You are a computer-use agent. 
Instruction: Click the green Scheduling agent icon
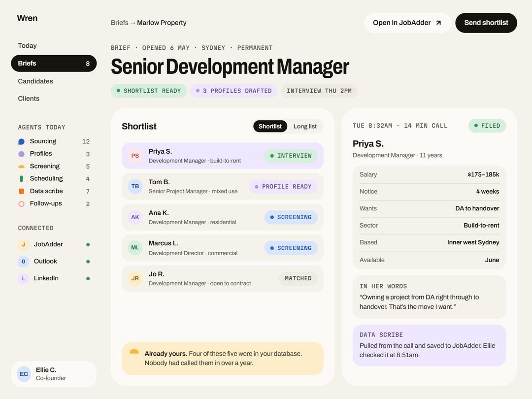[21, 179]
